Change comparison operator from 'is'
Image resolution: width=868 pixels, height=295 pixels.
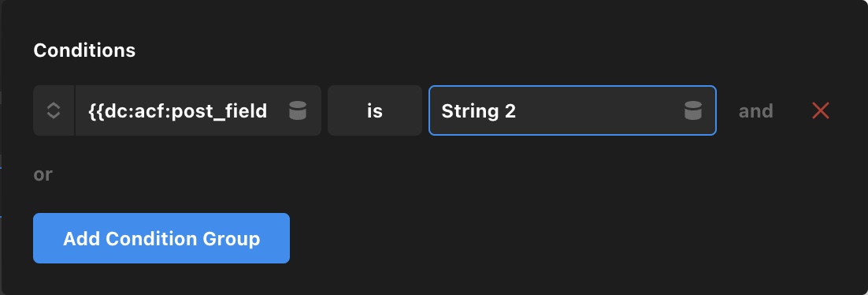pyautogui.click(x=375, y=110)
